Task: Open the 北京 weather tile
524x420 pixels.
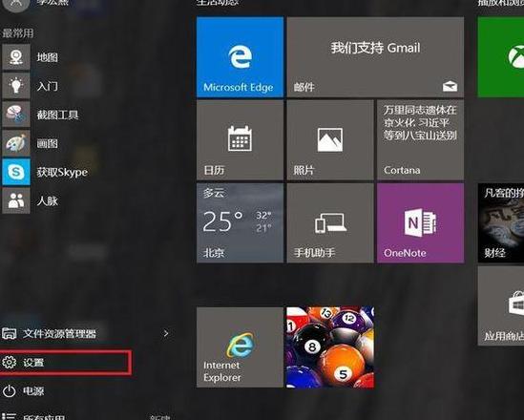Action: (x=240, y=222)
